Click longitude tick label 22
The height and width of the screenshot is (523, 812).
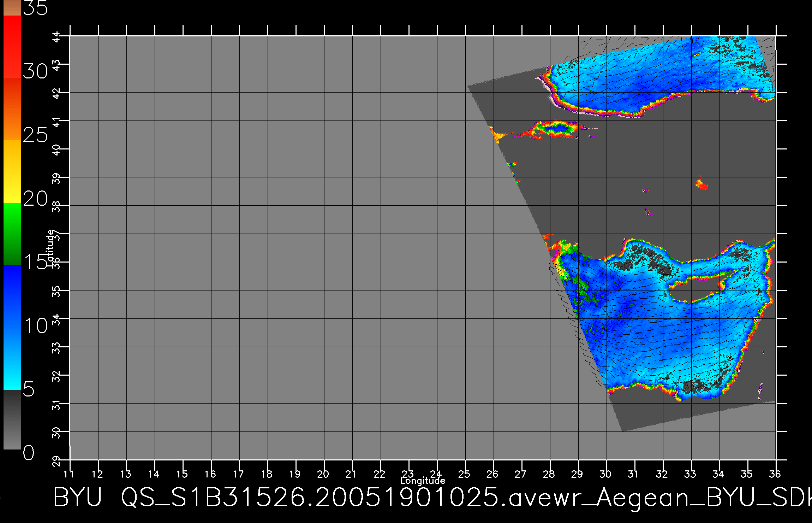[x=380, y=474]
